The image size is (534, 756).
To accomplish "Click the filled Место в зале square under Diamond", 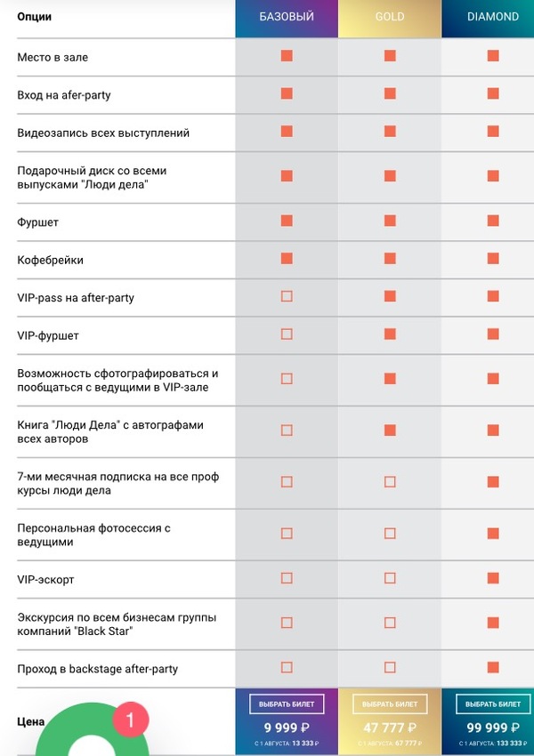I will coord(493,56).
